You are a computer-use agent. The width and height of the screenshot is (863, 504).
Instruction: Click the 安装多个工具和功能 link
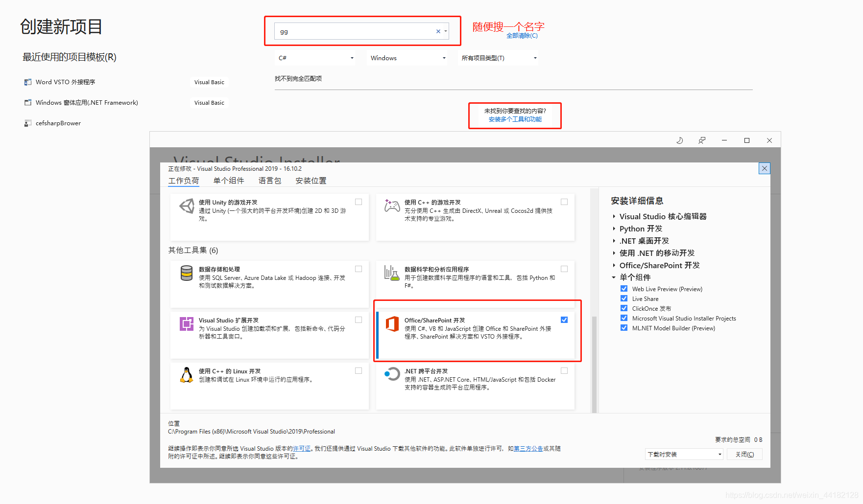515,119
